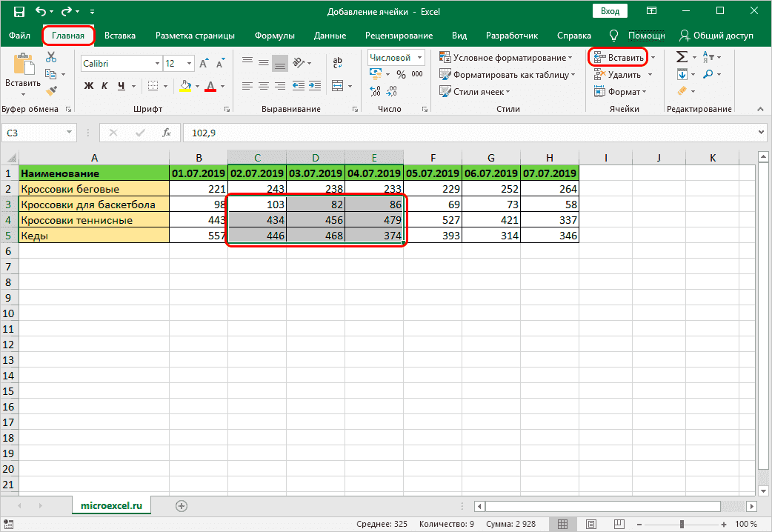Apply percent style with the % icon

[401, 74]
